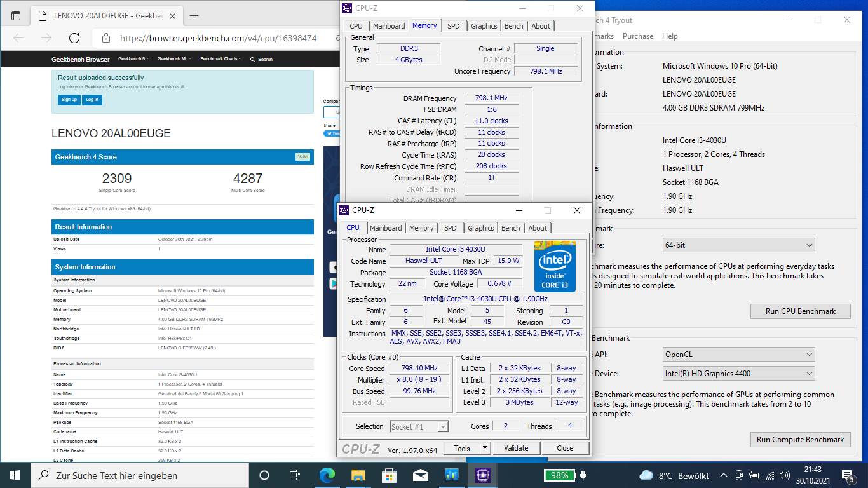Open Microsoft Store from the taskbar
The height and width of the screenshot is (488, 868).
tap(389, 475)
